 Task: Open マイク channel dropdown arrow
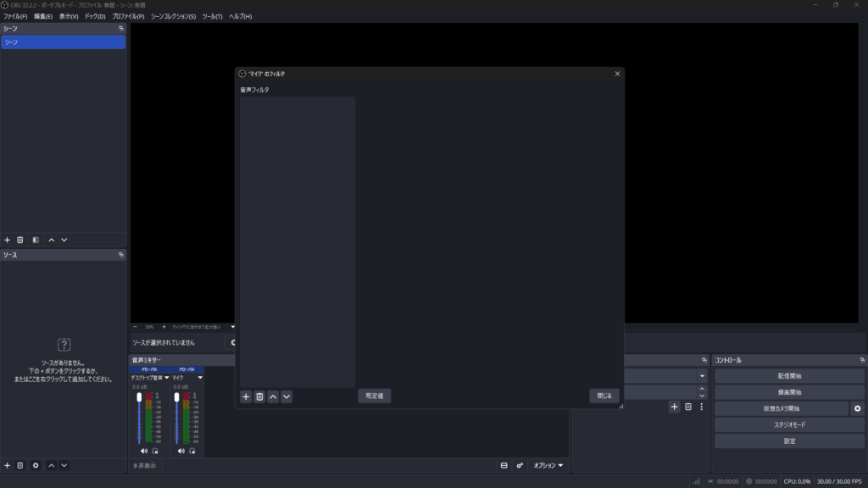pyautogui.click(x=200, y=378)
